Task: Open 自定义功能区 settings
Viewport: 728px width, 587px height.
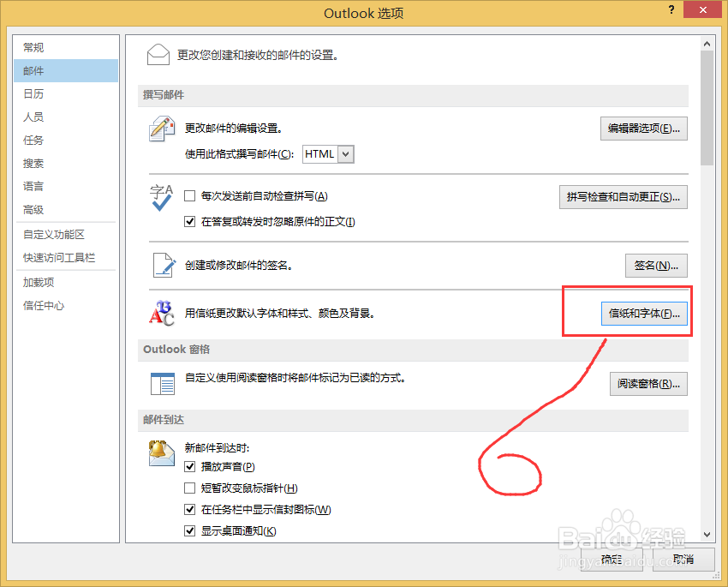Action: pyautogui.click(x=66, y=235)
